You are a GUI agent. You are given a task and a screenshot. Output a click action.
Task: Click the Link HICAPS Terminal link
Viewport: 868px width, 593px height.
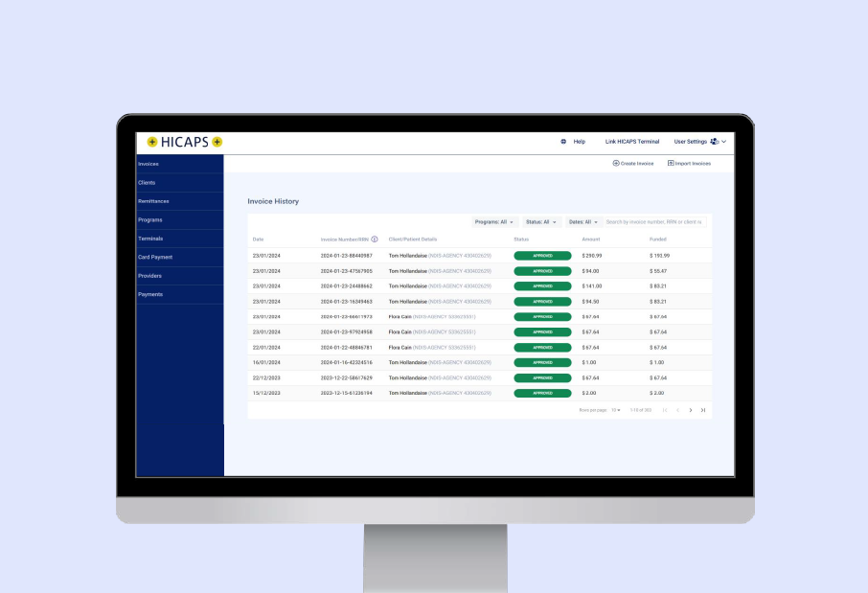click(x=631, y=142)
